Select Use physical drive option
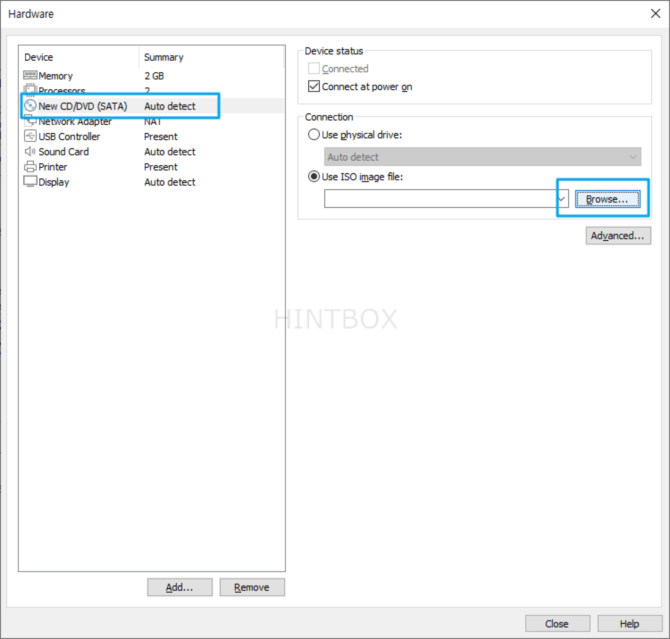This screenshot has height=639, width=670. (314, 135)
